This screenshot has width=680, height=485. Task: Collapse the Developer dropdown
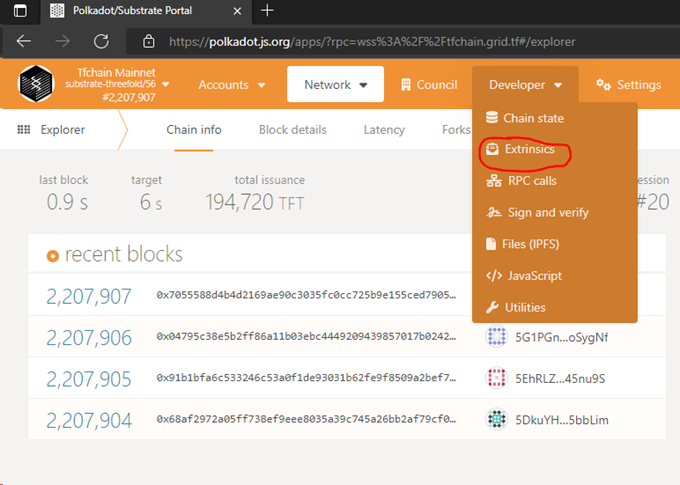click(525, 85)
